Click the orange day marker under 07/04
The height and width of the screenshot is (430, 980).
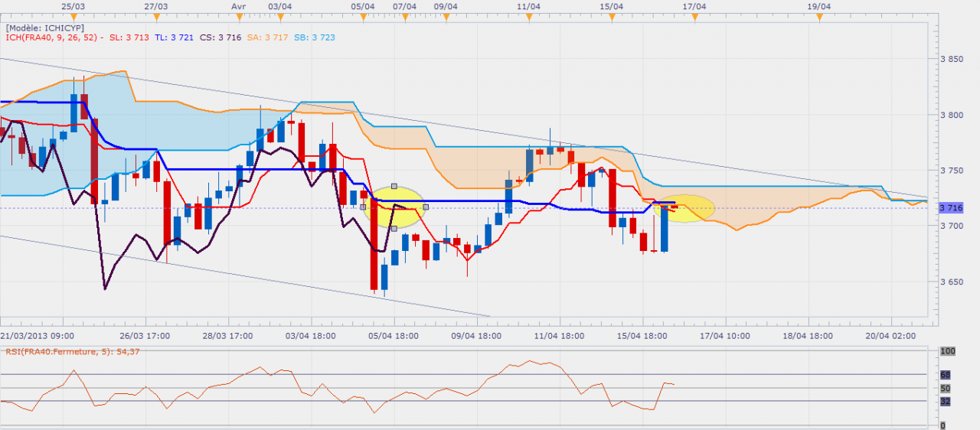pyautogui.click(x=404, y=15)
